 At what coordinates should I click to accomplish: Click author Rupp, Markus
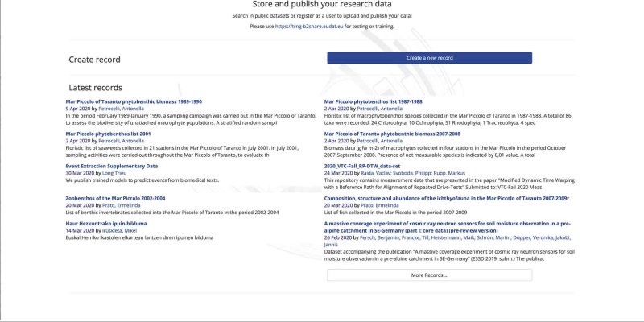point(448,173)
